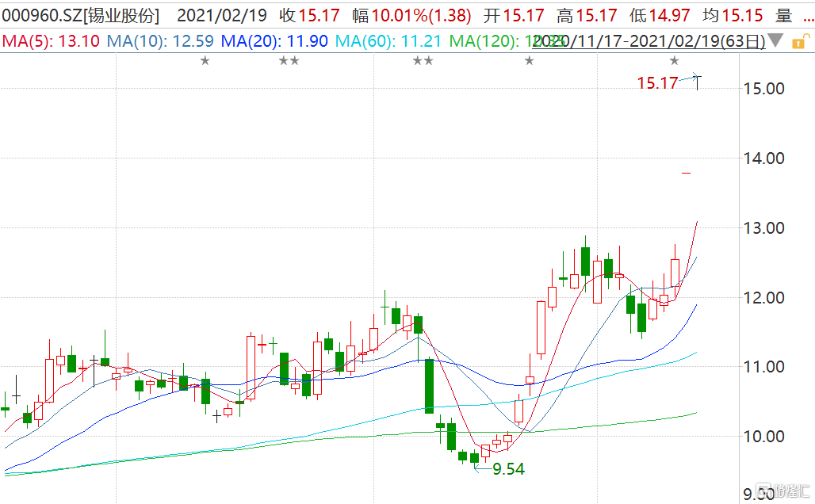Viewport: 815px width, 504px height.
Task: Click the MA(5): 13.10 indicator label
Action: [51, 41]
